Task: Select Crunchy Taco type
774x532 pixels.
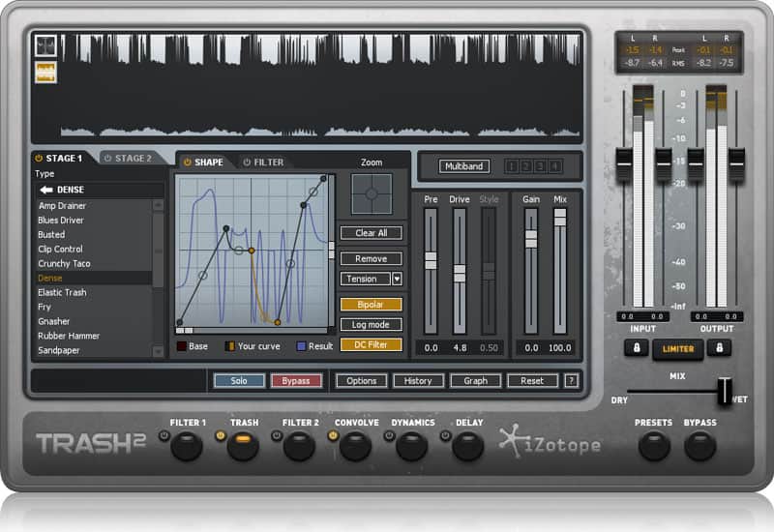Action: (x=64, y=263)
